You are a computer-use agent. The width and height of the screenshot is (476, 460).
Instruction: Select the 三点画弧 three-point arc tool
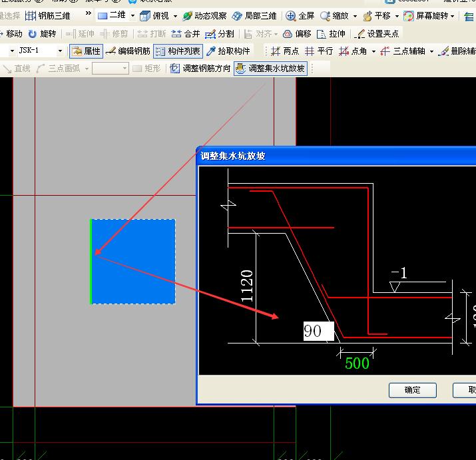(58, 69)
